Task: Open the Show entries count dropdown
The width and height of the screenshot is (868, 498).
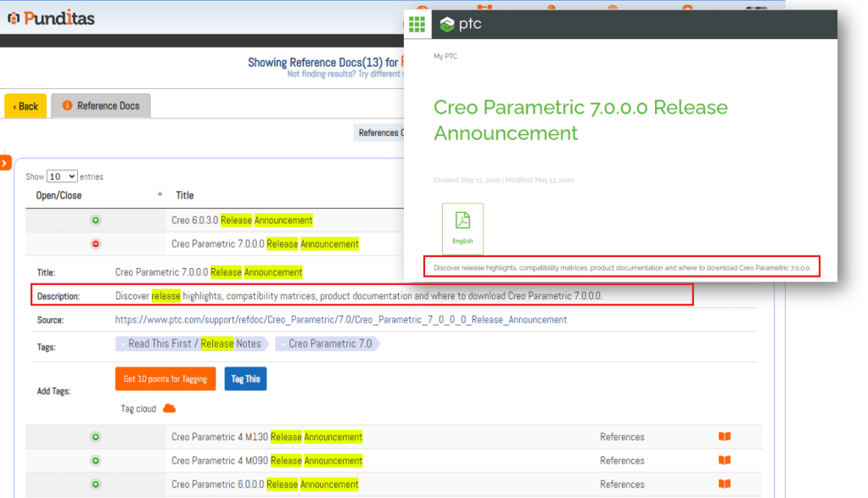Action: click(62, 176)
